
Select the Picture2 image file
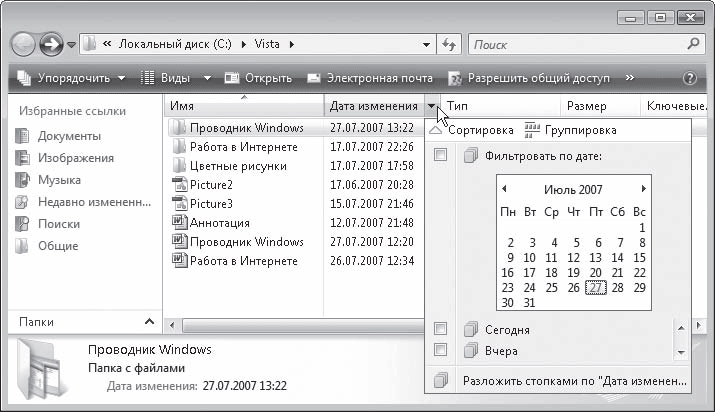(x=210, y=185)
